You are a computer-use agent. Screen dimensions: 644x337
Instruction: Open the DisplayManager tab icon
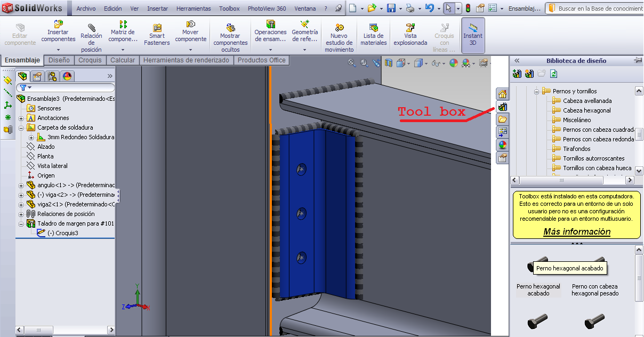point(67,76)
